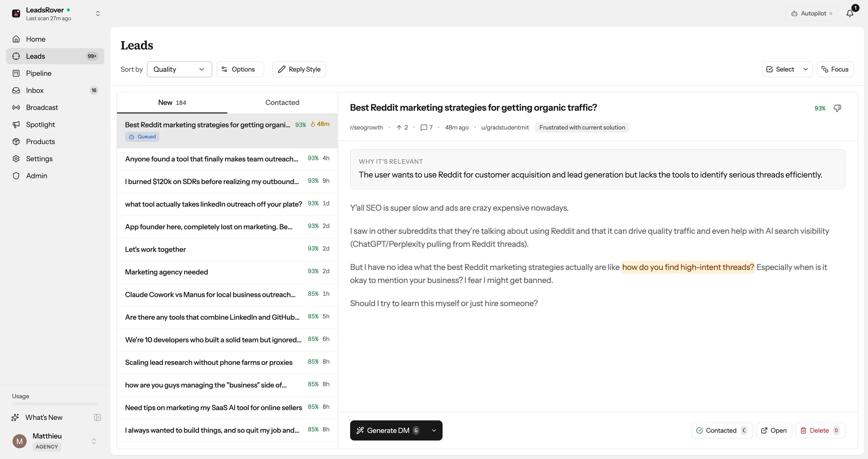Screen dimensions: 868x459
Task: Click the Usage progress bar
Action: click(x=55, y=404)
